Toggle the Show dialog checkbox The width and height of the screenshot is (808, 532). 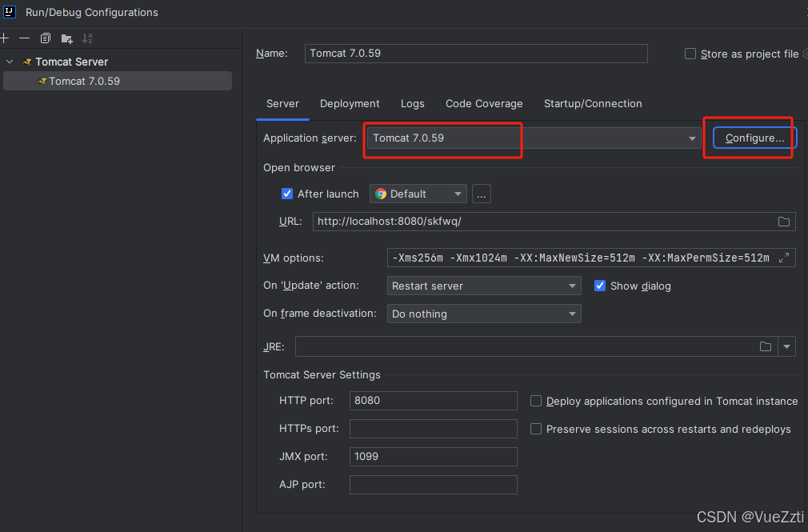point(600,286)
